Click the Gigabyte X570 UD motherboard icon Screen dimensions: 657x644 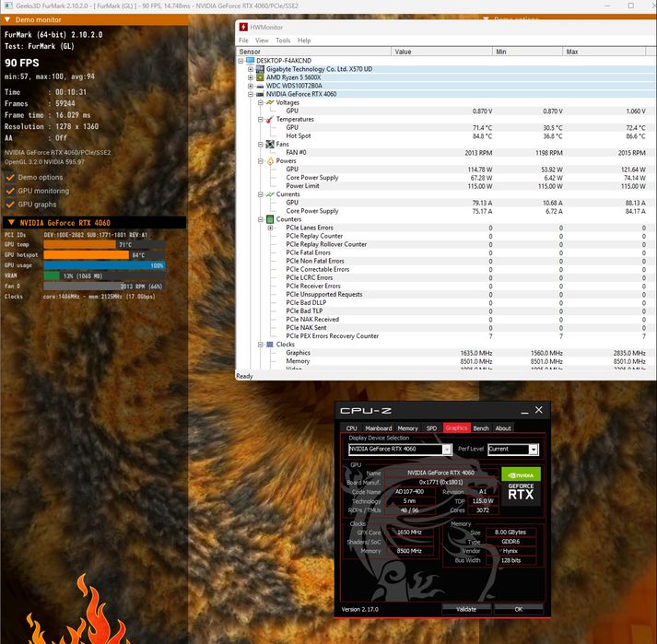[x=260, y=69]
